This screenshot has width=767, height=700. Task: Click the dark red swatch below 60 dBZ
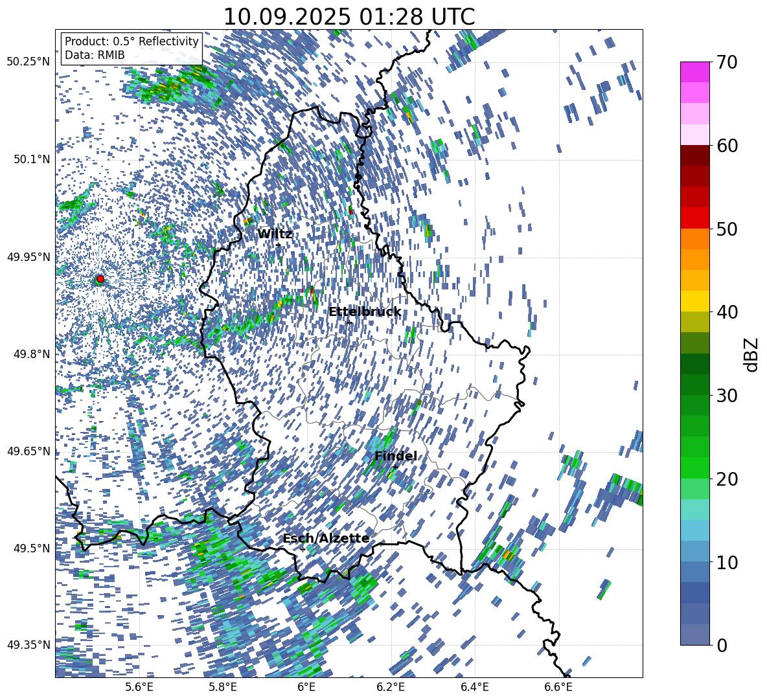click(694, 155)
